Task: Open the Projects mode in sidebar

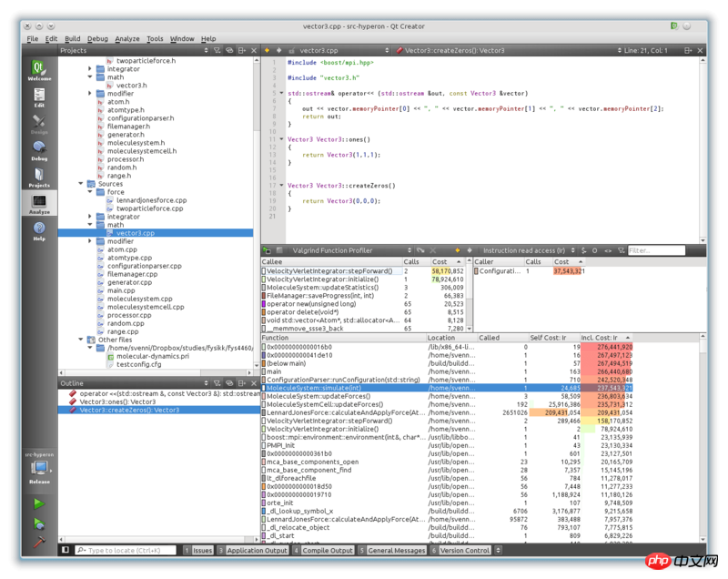Action: coord(39,177)
